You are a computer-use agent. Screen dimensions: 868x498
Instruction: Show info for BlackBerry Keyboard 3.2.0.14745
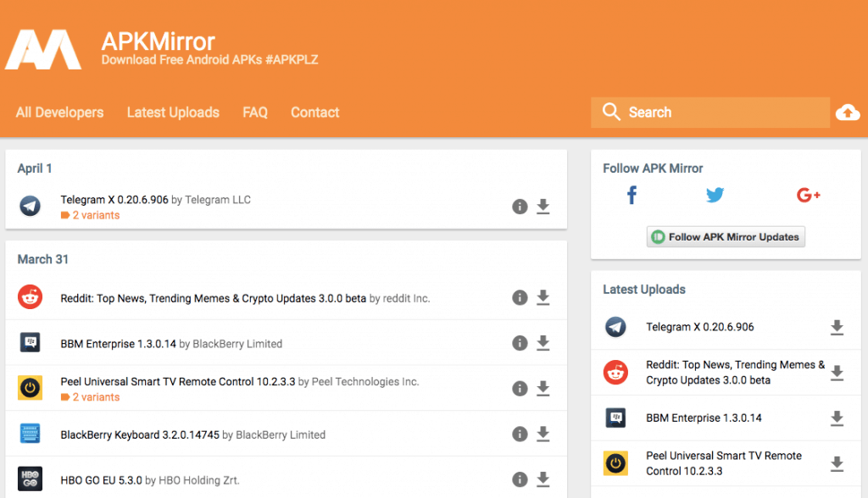[x=520, y=434]
